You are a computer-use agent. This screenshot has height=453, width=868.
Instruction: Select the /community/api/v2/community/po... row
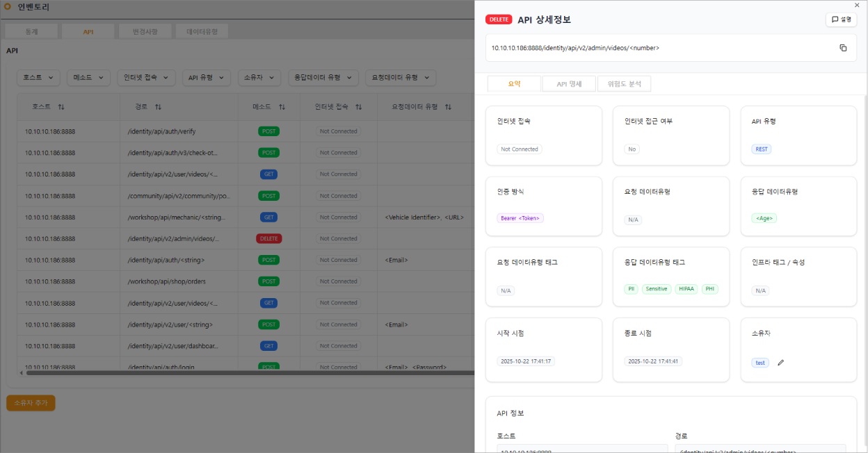coord(246,196)
